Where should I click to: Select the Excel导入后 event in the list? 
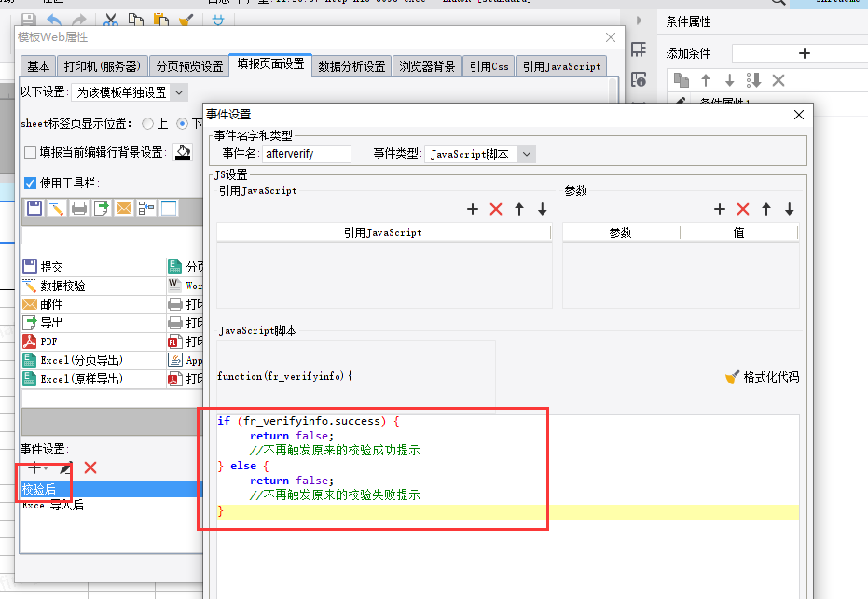coord(112,505)
